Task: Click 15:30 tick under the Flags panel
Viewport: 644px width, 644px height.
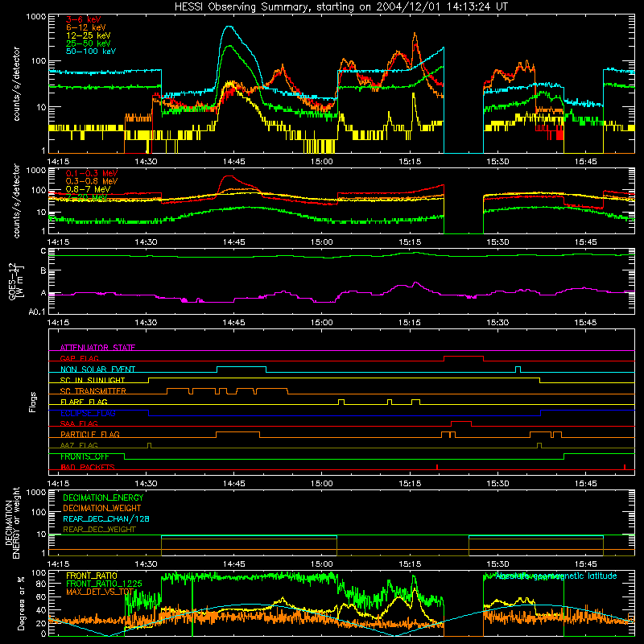Action: tap(497, 484)
